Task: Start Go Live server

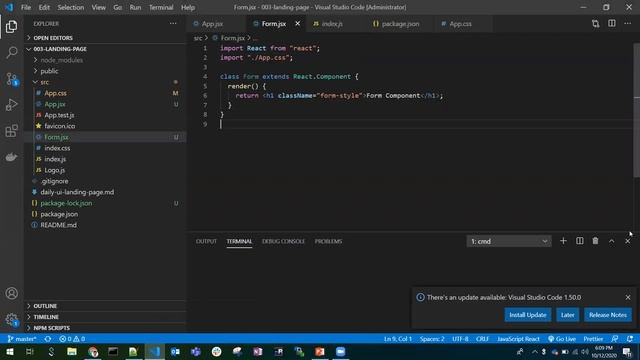Action: coord(562,339)
